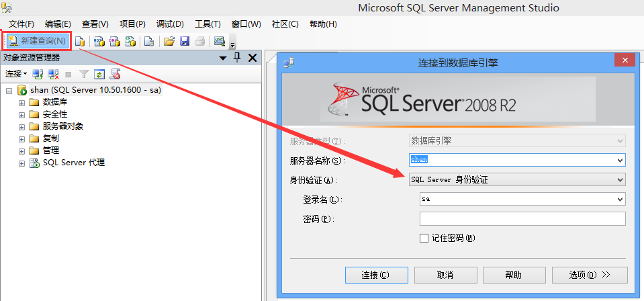Click the shan server database icon

[21, 91]
